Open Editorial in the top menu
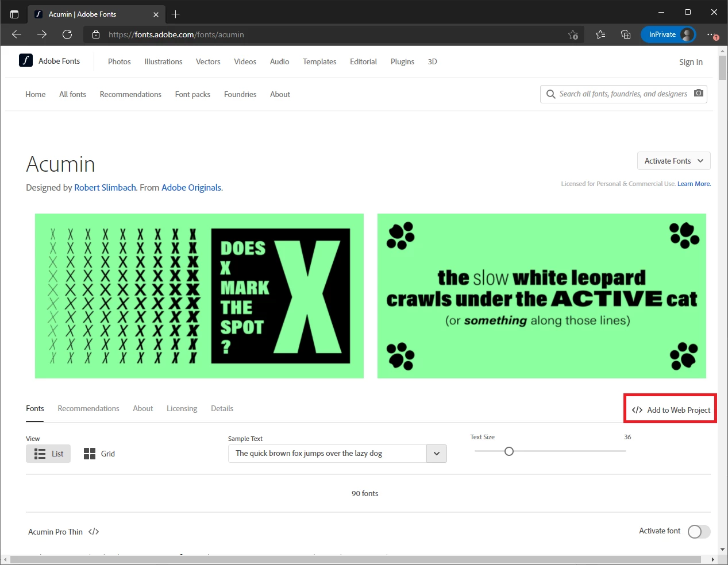 pyautogui.click(x=364, y=61)
